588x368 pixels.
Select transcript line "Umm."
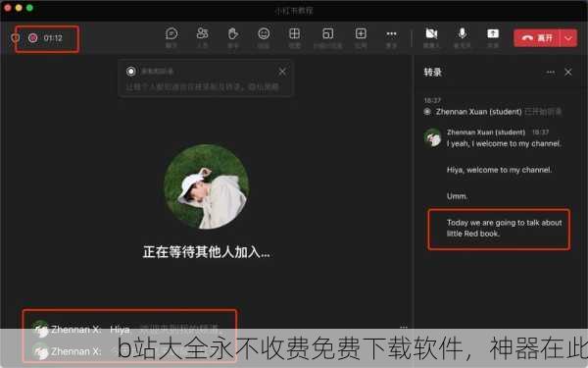coord(457,196)
